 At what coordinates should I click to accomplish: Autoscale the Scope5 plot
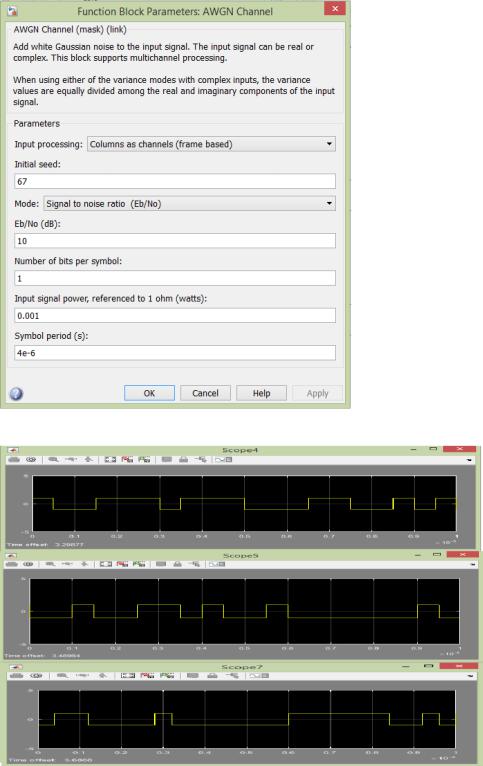[106, 564]
